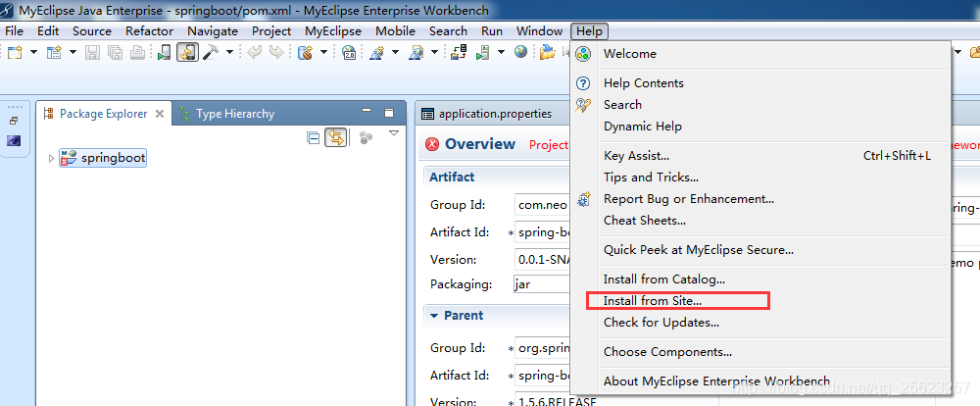Expand the springboot project tree node
980x406 pixels.
(x=51, y=158)
